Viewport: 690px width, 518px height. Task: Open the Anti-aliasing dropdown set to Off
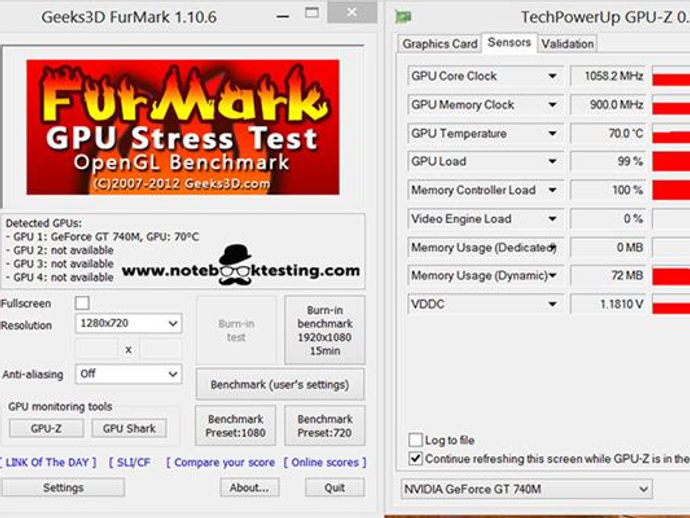pyautogui.click(x=128, y=374)
